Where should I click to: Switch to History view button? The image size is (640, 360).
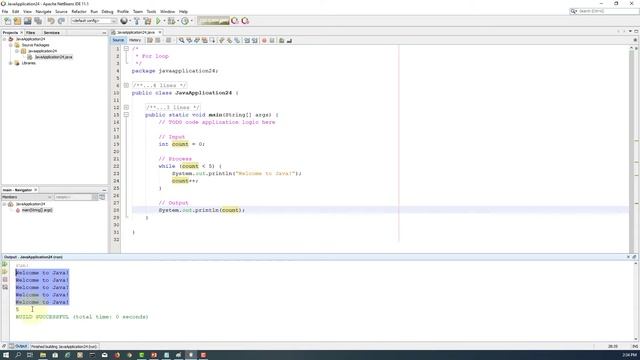click(135, 40)
